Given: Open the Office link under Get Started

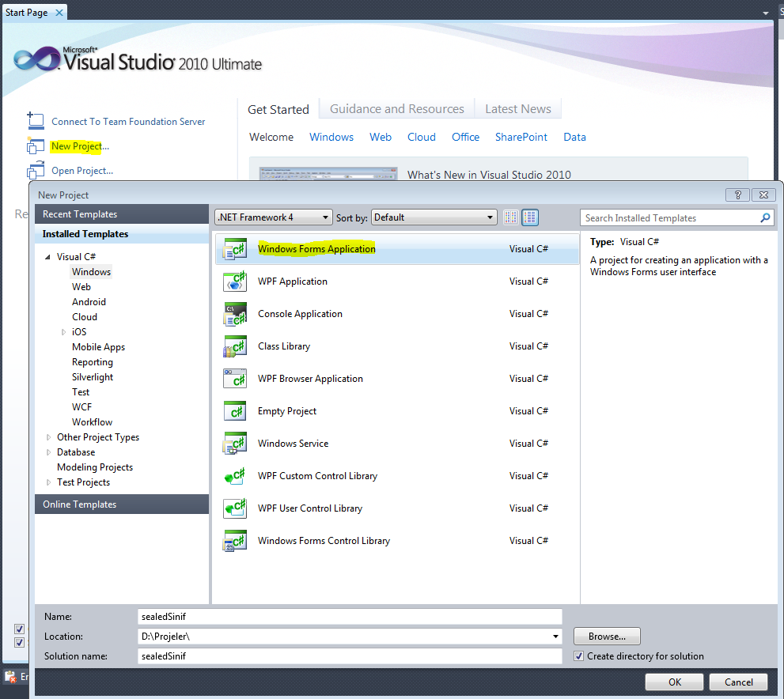Looking at the screenshot, I should point(465,137).
